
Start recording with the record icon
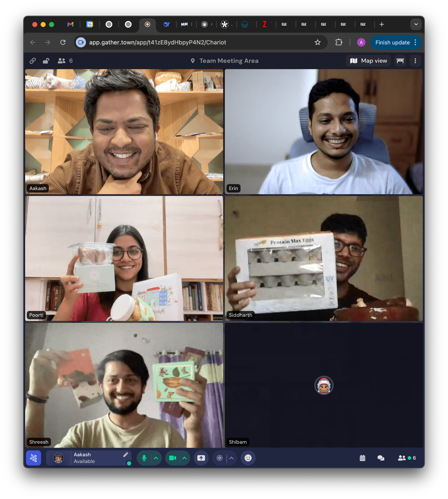click(x=220, y=458)
